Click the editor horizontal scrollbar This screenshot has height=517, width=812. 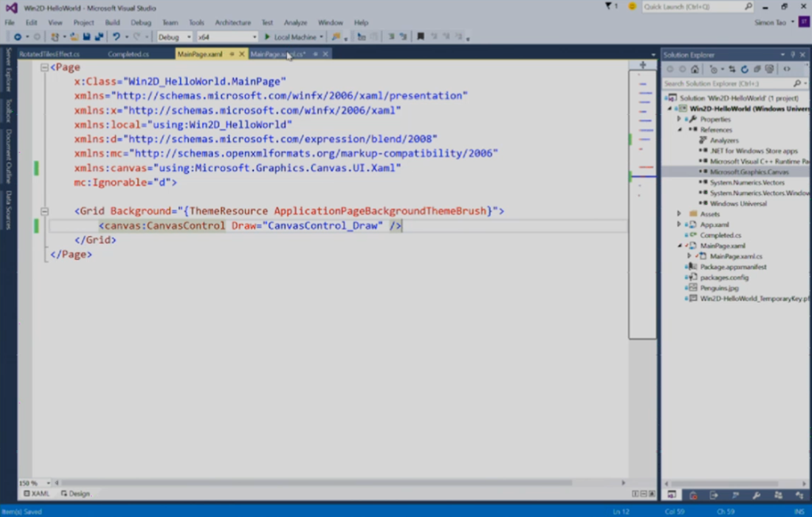316,483
